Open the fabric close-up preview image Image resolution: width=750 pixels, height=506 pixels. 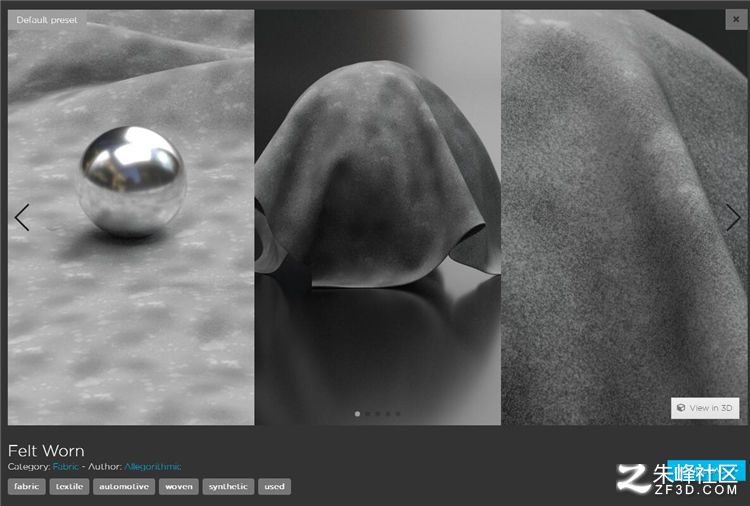[x=624, y=218]
